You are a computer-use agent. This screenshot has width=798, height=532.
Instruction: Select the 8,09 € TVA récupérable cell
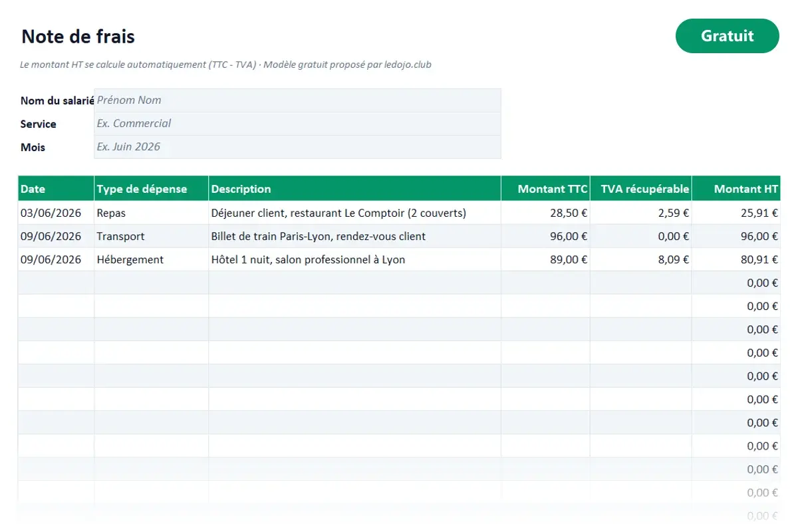tap(641, 259)
